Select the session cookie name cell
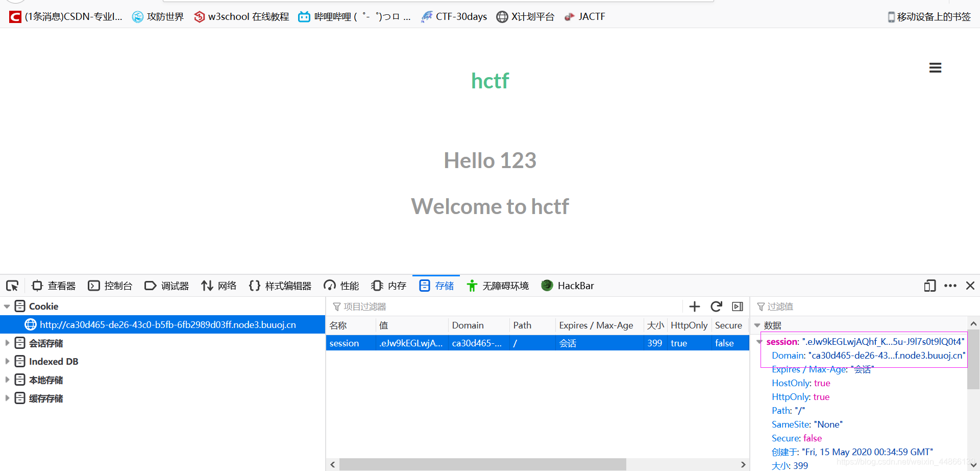This screenshot has width=980, height=471. coord(351,343)
